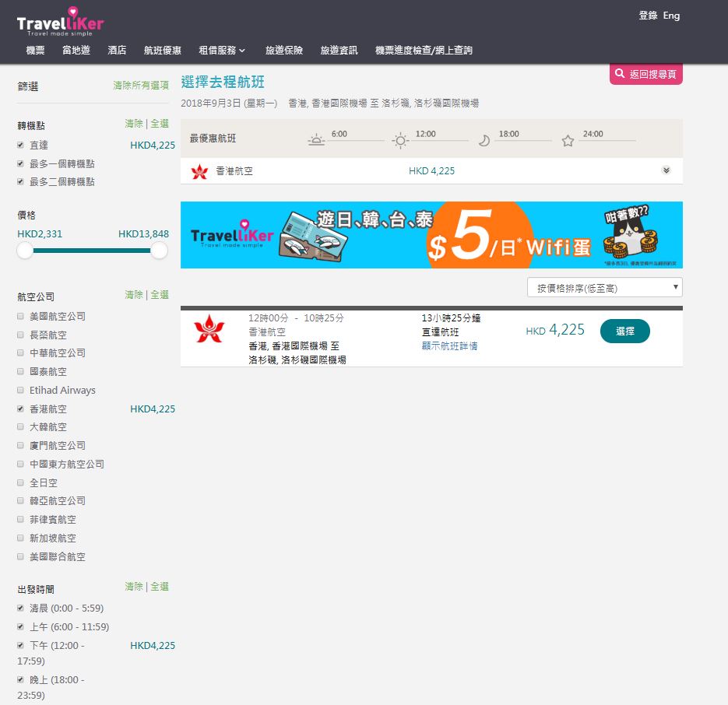Check the 長榮航空 airline filter
Screen dimensions: 728x705
[20, 335]
